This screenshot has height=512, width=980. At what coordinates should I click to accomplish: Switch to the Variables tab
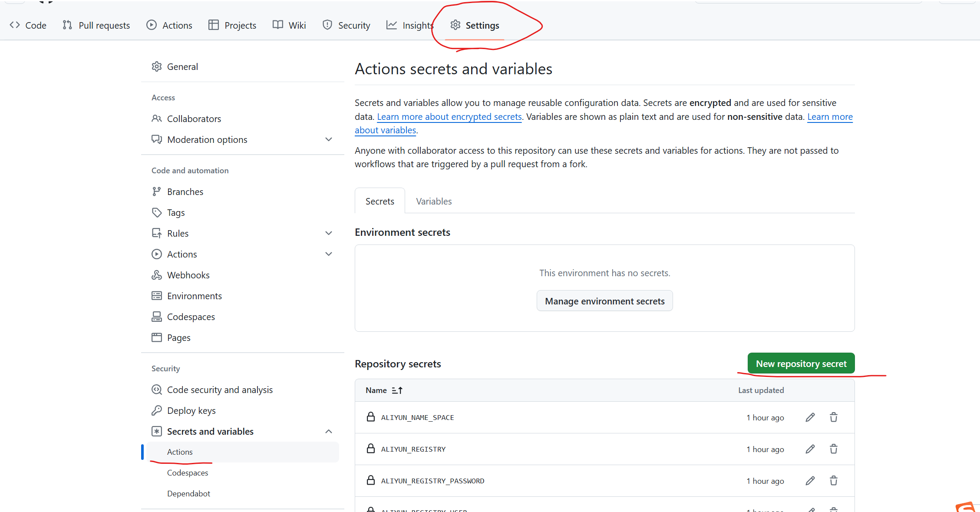click(433, 201)
